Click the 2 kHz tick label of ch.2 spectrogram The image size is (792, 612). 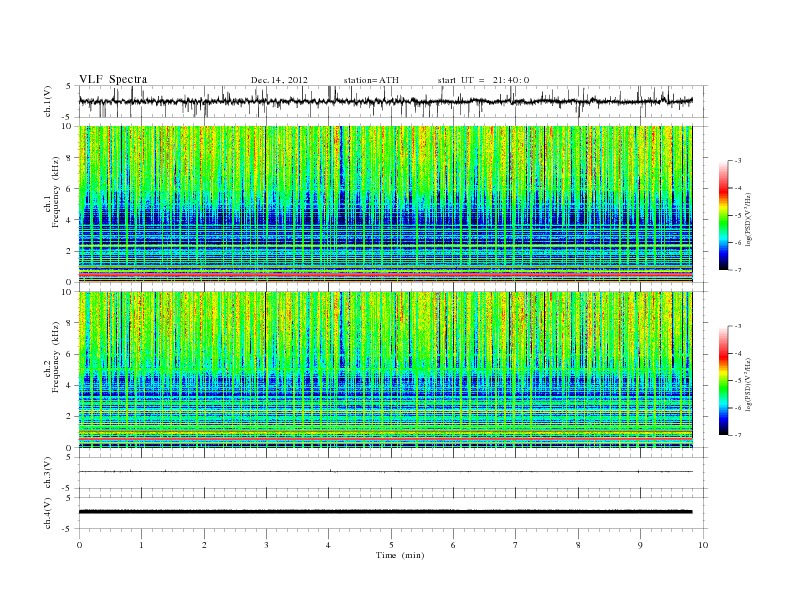tap(69, 417)
